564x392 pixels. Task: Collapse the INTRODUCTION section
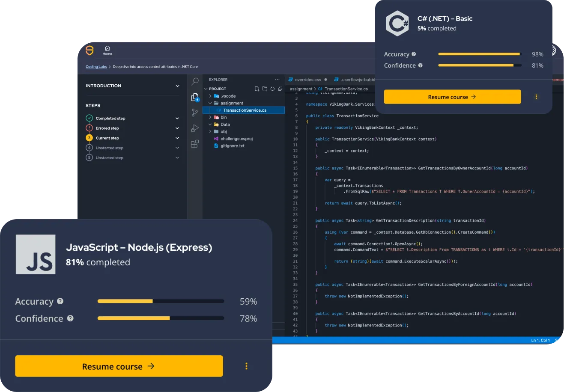point(177,86)
